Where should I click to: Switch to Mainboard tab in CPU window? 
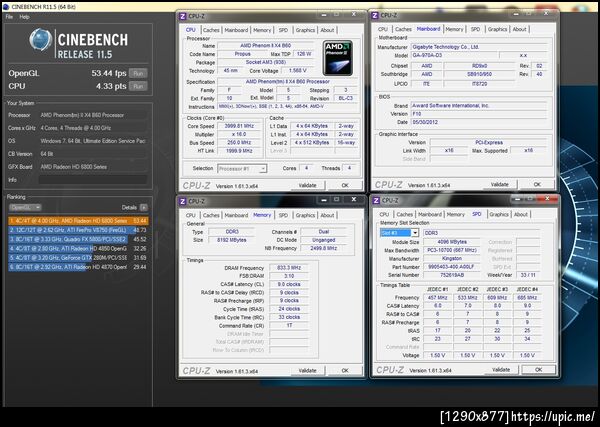(236, 30)
